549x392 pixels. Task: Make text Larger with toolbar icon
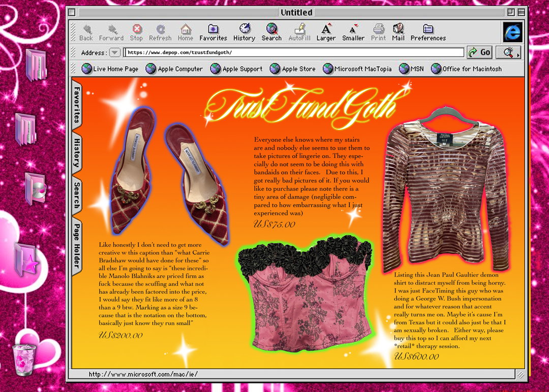(326, 32)
